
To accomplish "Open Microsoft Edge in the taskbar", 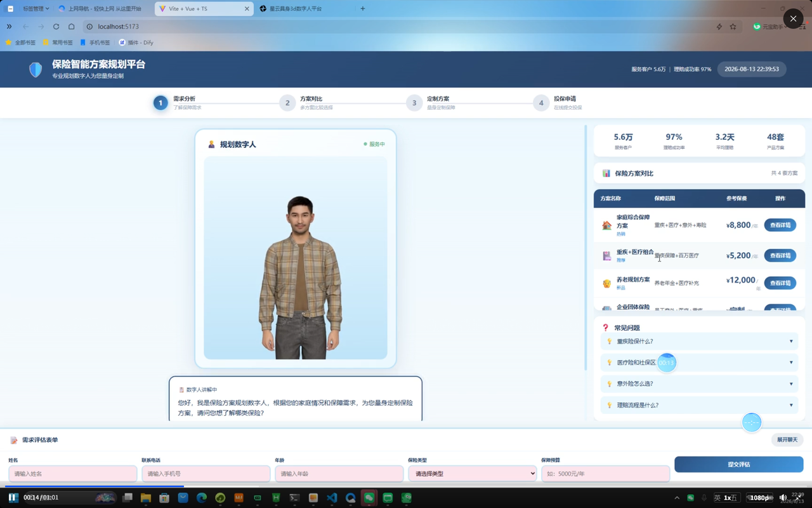I will point(202,498).
